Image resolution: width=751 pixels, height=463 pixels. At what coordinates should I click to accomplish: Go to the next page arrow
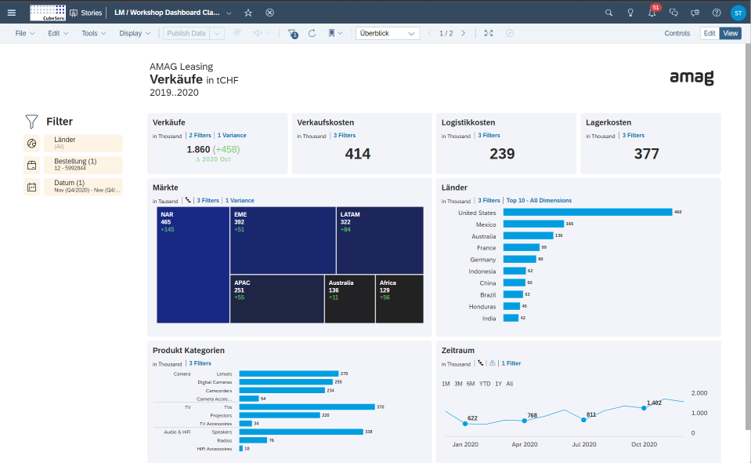[x=463, y=34]
